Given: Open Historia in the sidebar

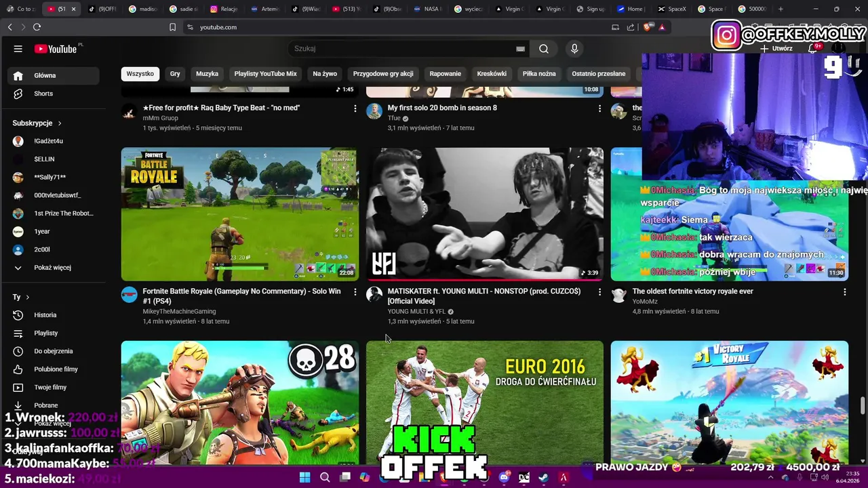Looking at the screenshot, I should [53, 315].
